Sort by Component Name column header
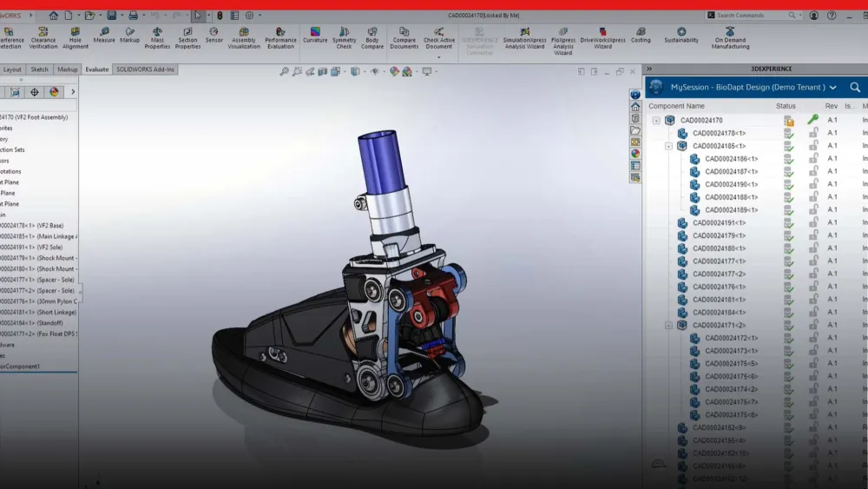 [676, 106]
